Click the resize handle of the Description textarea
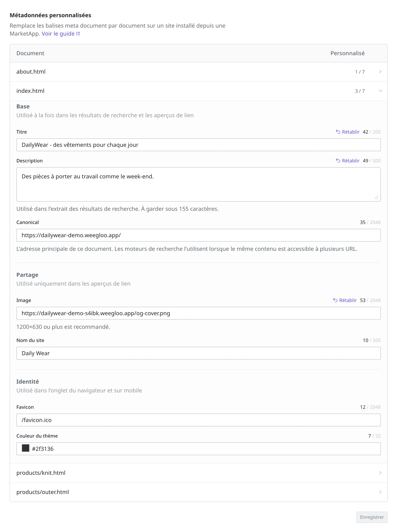The width and height of the screenshot is (400, 532). (x=376, y=197)
